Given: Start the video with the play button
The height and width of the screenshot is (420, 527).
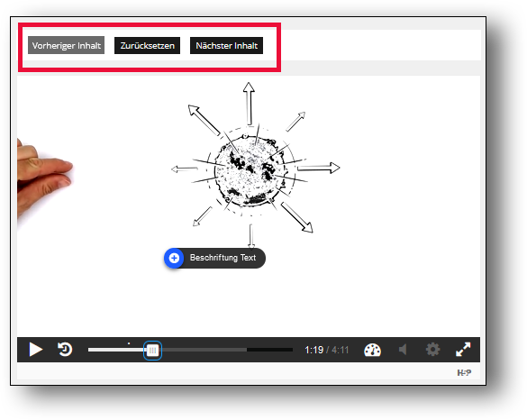Looking at the screenshot, I should click(35, 350).
